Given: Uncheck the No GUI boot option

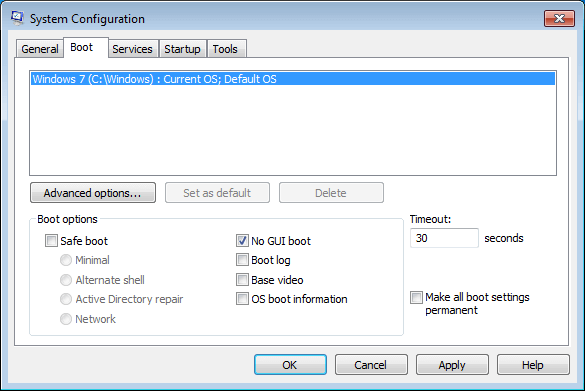Looking at the screenshot, I should click(242, 241).
